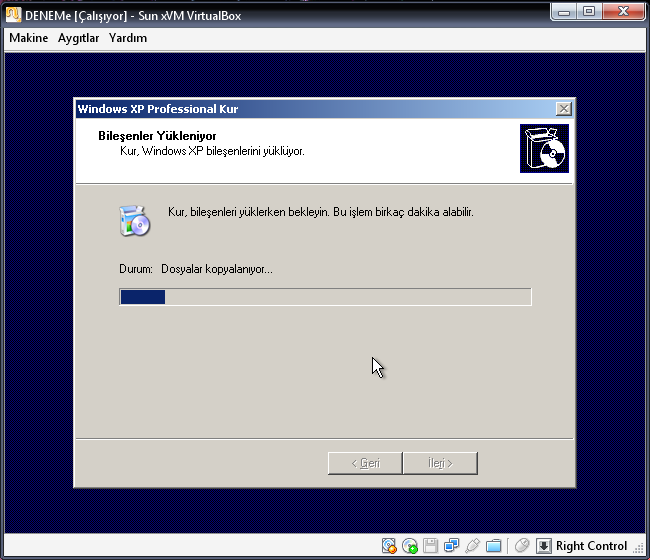Screen dimensions: 650x560
Task: Open the shared folders status icon
Action: tap(493, 546)
